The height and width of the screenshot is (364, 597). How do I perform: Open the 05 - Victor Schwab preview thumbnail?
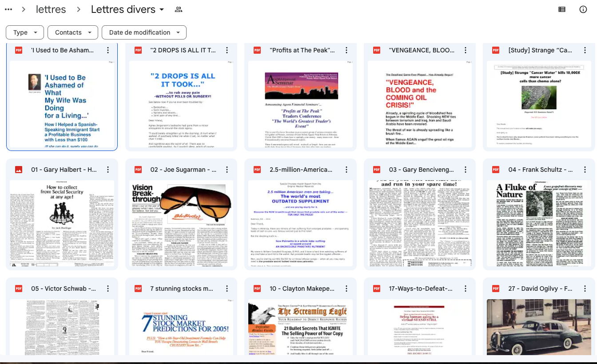[x=62, y=327]
